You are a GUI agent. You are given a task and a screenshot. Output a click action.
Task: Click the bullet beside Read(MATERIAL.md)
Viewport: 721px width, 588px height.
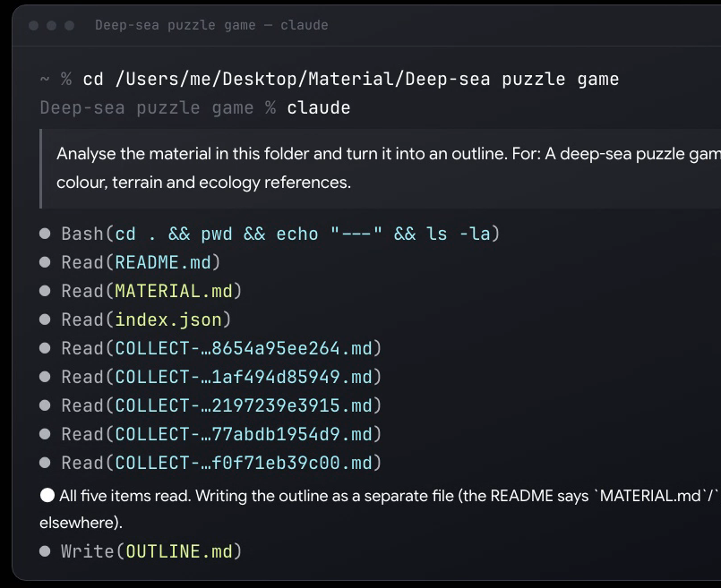click(x=45, y=291)
